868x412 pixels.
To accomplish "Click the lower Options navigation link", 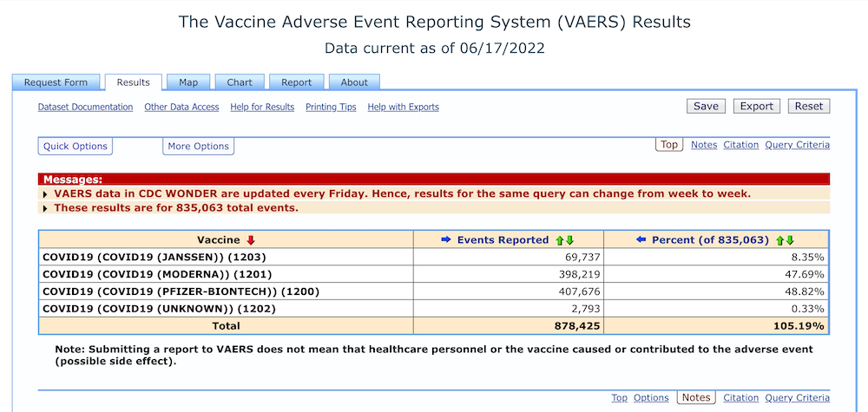I will pos(652,397).
